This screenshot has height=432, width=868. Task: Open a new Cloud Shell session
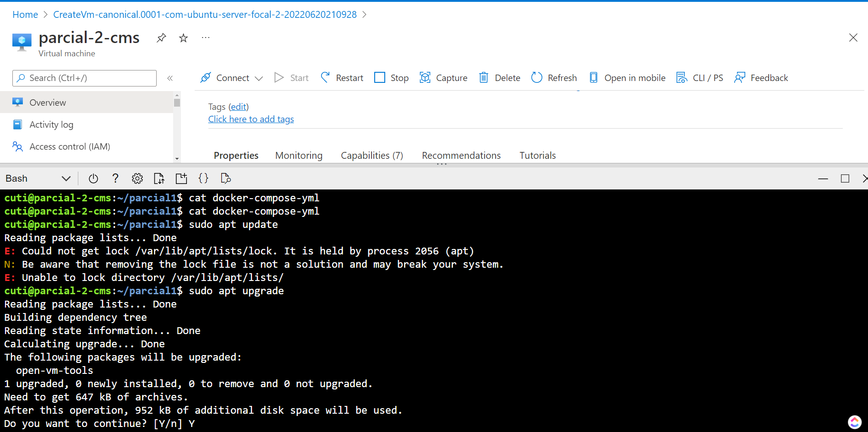pyautogui.click(x=181, y=178)
